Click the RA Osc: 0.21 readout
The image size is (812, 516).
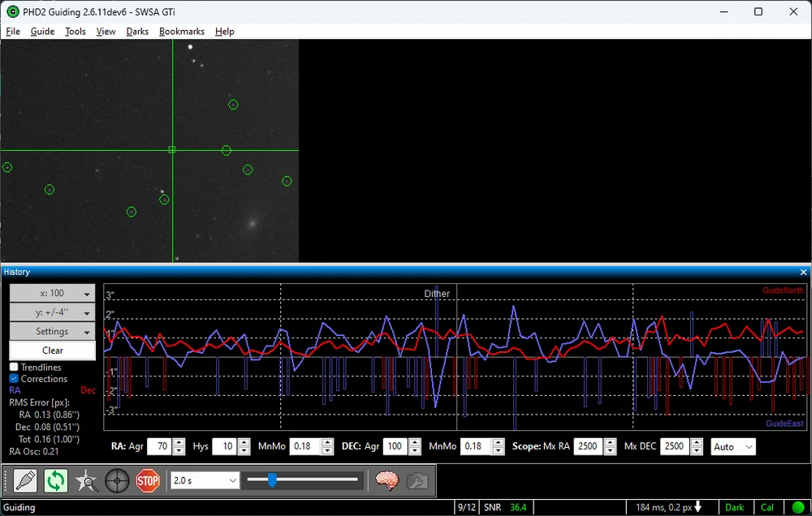tap(34, 451)
